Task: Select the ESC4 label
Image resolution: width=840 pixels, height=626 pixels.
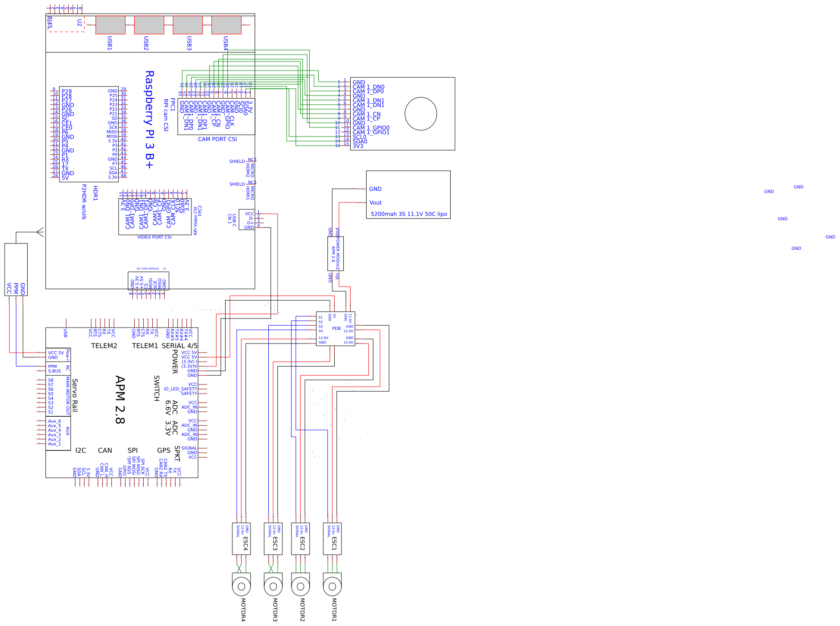Action: tap(246, 543)
